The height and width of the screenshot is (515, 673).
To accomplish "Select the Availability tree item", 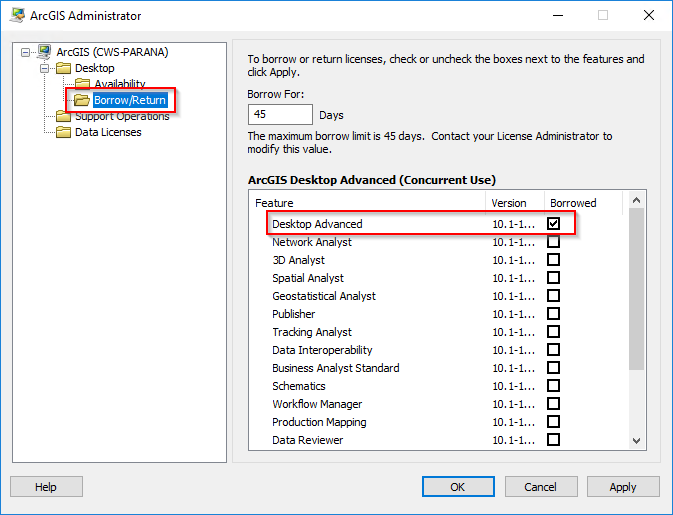I will 120,84.
